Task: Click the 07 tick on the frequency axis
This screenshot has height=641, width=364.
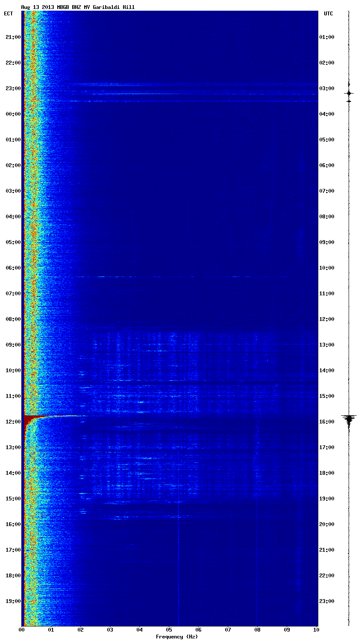Action: coord(228,630)
